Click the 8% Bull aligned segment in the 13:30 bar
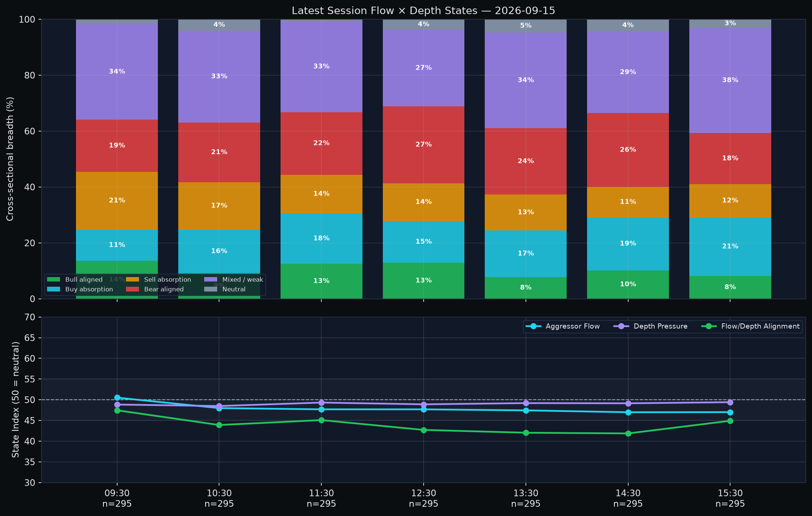This screenshot has height=516, width=812. [x=526, y=287]
